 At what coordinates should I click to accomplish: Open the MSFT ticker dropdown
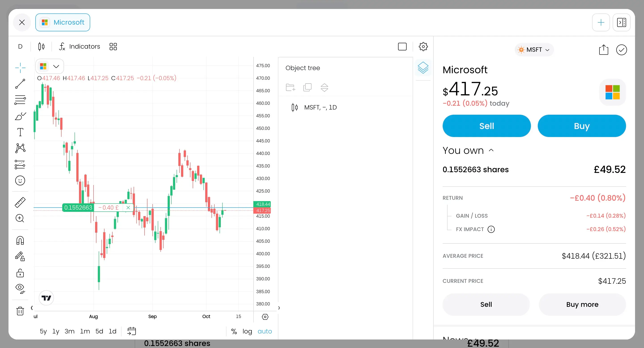[x=534, y=50]
